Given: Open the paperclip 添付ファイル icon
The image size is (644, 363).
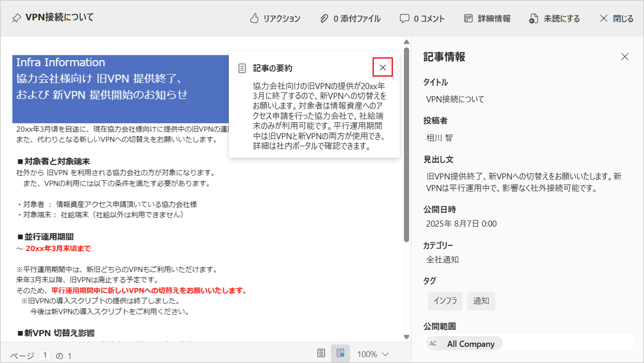Looking at the screenshot, I should pos(324,19).
